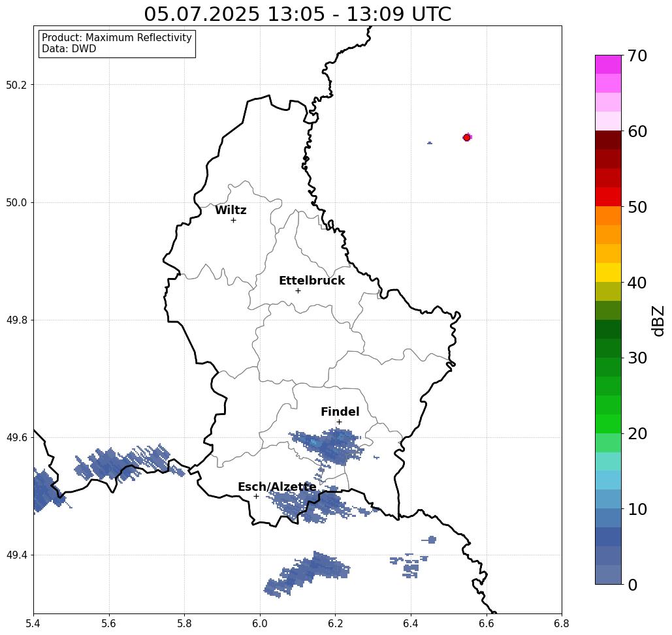The height and width of the screenshot is (635, 672).
Task: Click the longitude tick label '5.6'
Action: (109, 623)
